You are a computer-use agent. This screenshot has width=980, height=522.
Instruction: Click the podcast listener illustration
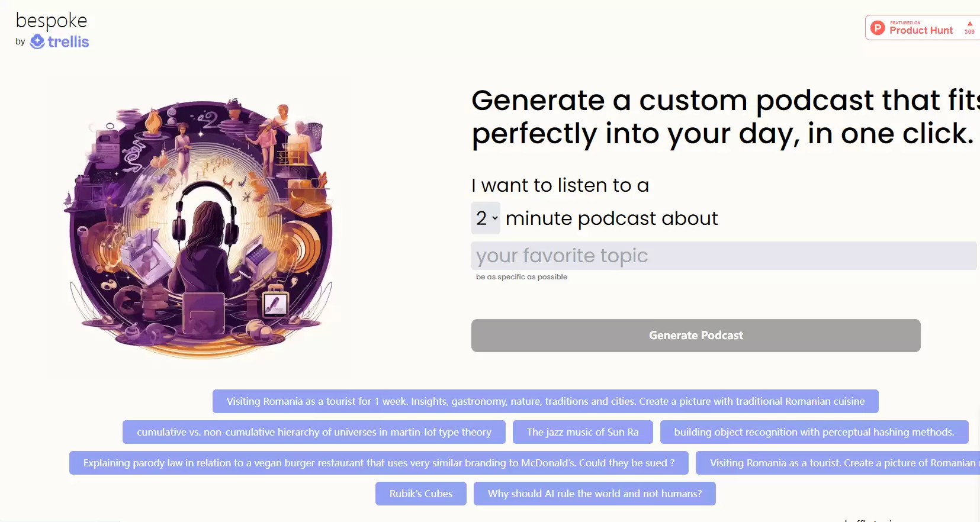pos(200,229)
